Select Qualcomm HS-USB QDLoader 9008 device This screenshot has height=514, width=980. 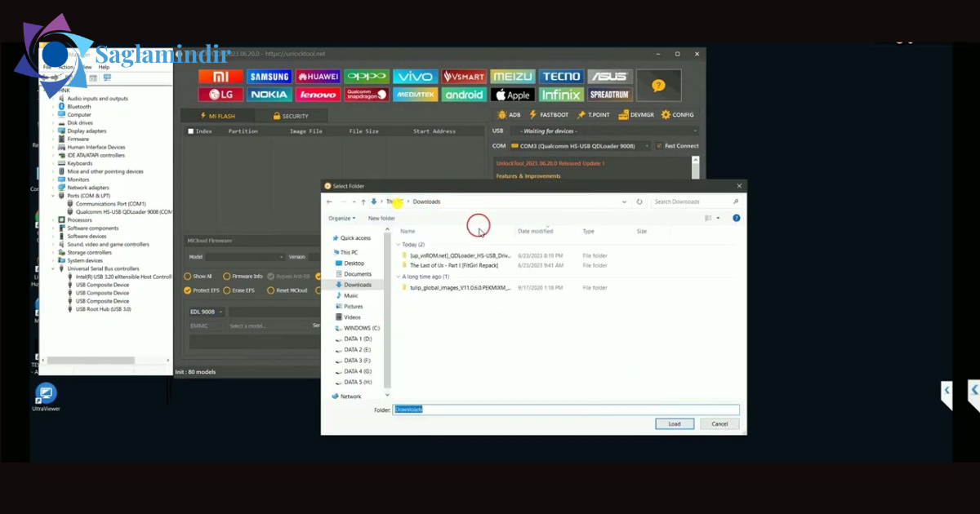(125, 212)
